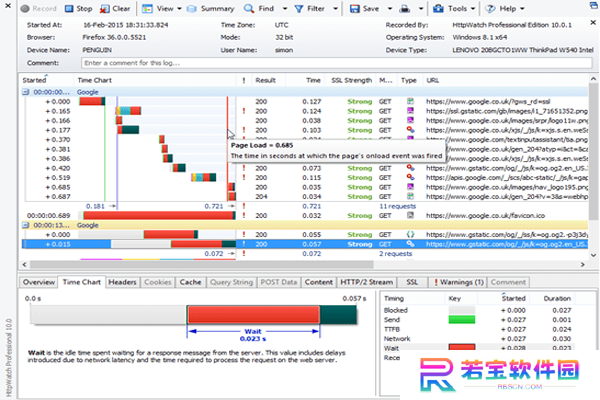Select the request started at +0.000 with gws_rd=ssl

[x=306, y=101]
